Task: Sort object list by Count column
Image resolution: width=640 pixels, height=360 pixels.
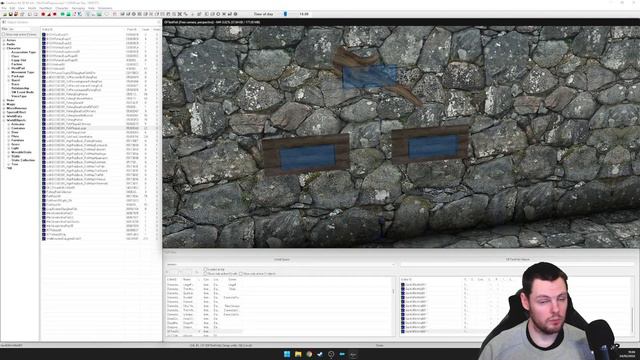Action: coord(146,29)
